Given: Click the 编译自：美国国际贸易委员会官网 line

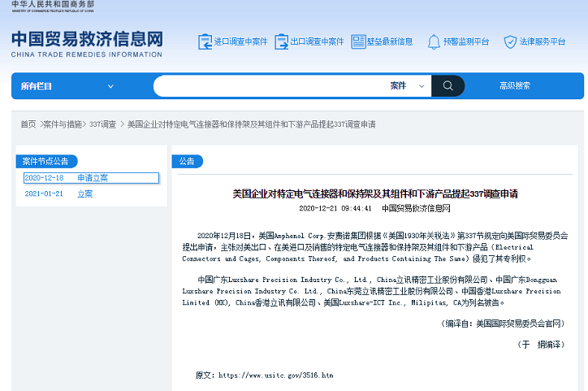Looking at the screenshot, I should 503,324.
